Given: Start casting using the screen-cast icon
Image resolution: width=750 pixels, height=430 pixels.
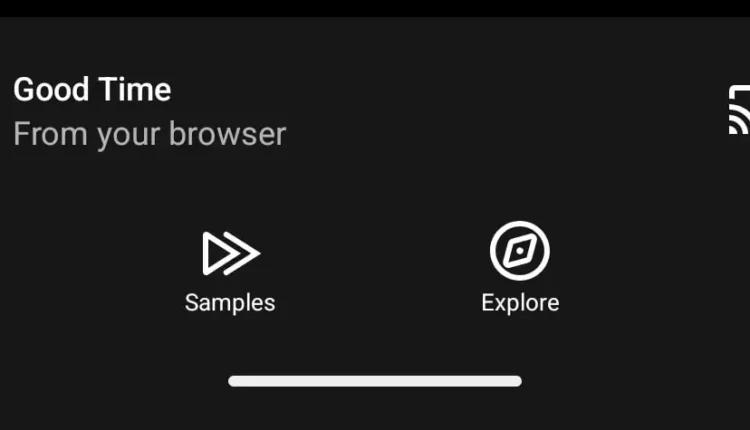Looking at the screenshot, I should 739,110.
